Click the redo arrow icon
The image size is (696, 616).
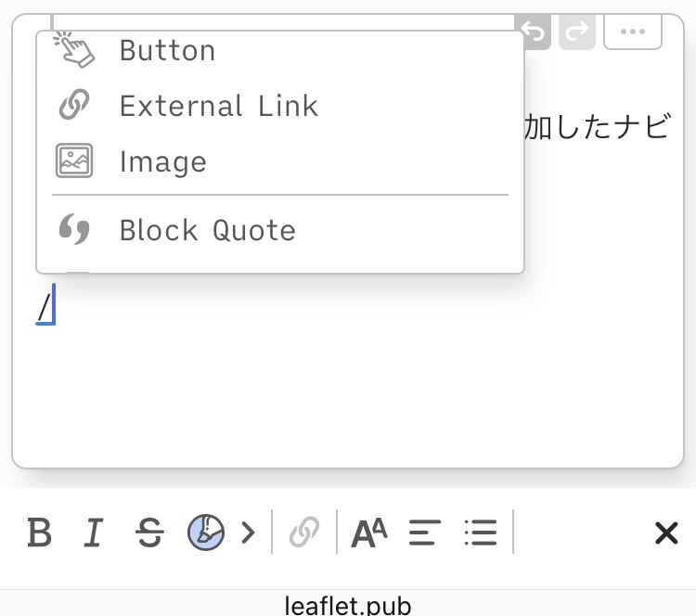pos(576,32)
